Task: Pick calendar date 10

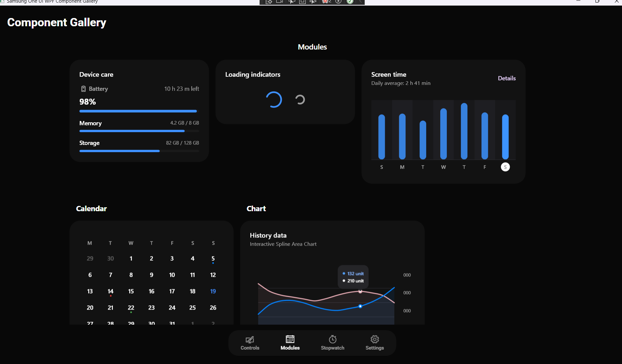Action: coord(172,275)
